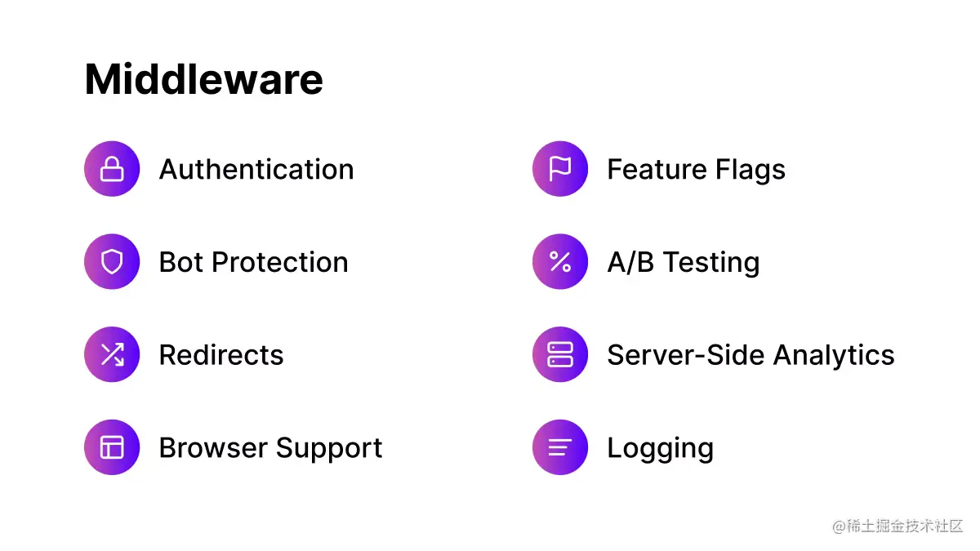
Task: Click the Logging lines icon
Action: coord(560,447)
